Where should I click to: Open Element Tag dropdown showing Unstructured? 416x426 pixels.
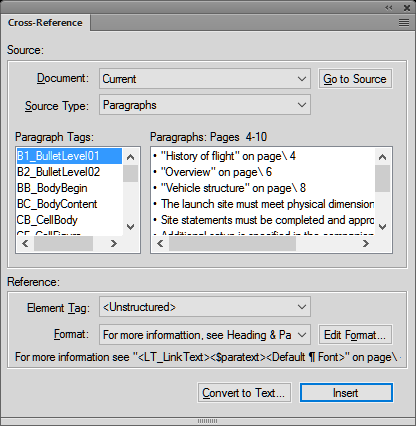pos(205,307)
